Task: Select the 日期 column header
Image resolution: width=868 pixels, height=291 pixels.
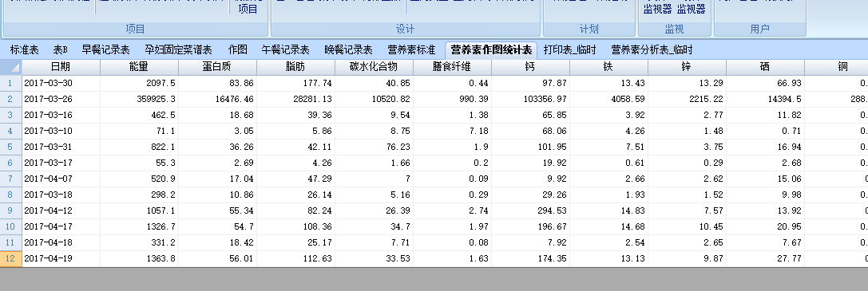Action: click(x=61, y=67)
